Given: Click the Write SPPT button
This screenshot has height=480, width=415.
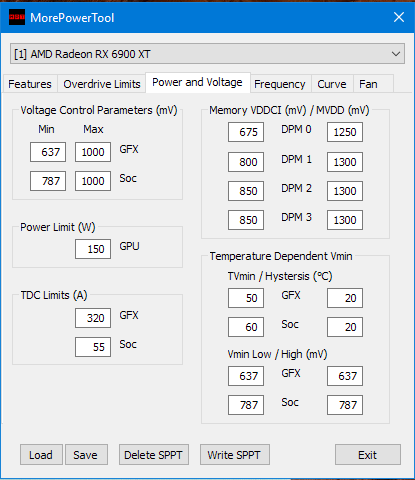Looking at the screenshot, I should coord(235,455).
